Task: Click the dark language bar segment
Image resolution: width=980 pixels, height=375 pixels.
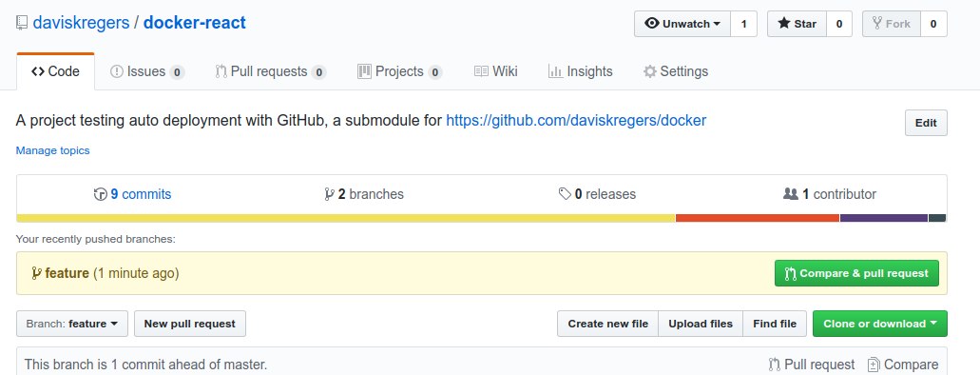Action: [x=937, y=218]
